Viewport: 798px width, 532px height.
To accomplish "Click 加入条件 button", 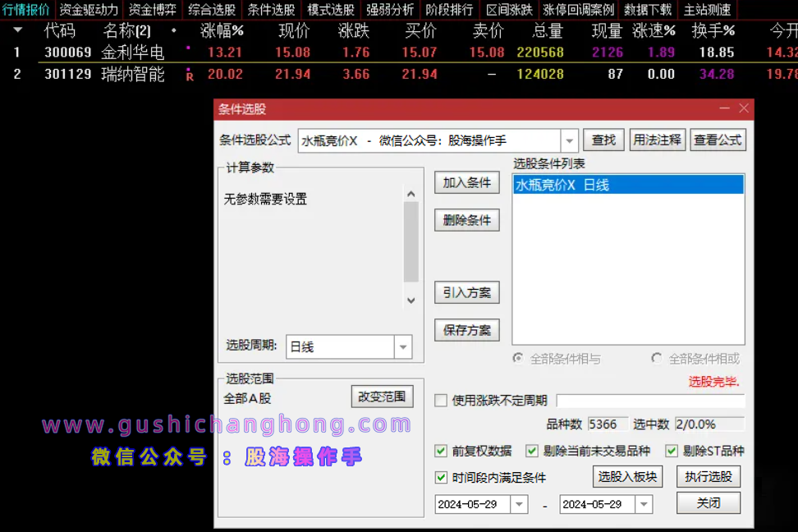I will (x=466, y=183).
